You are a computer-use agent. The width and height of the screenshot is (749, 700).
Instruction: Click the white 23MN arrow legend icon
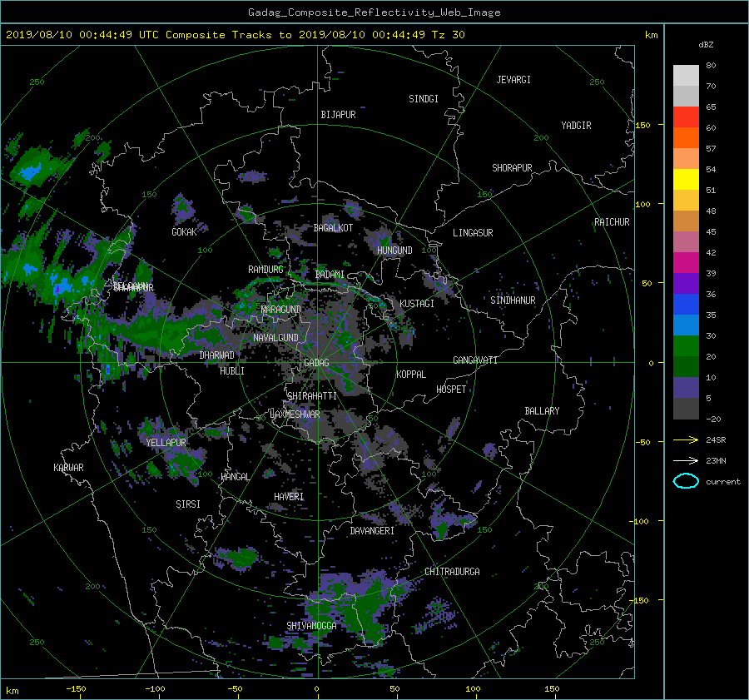[x=686, y=460]
